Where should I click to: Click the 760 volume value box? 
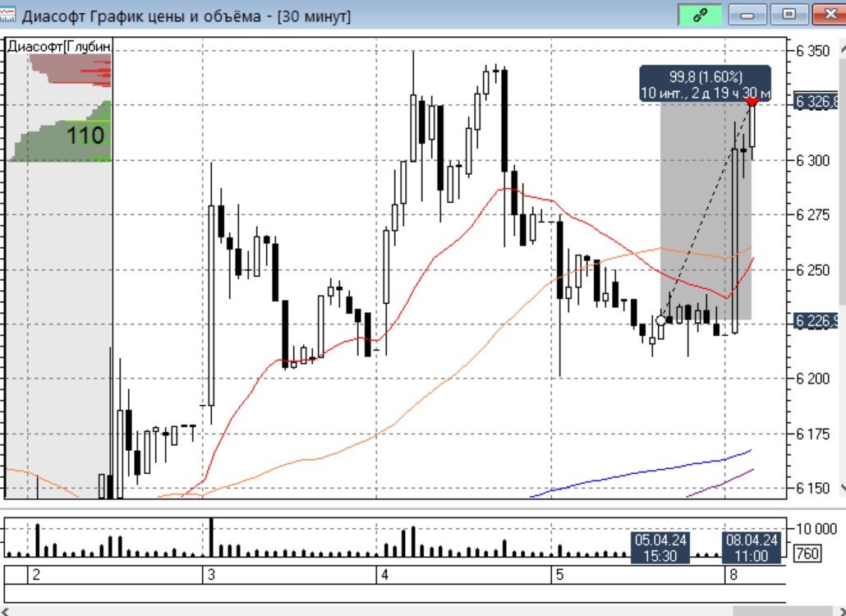[x=807, y=553]
